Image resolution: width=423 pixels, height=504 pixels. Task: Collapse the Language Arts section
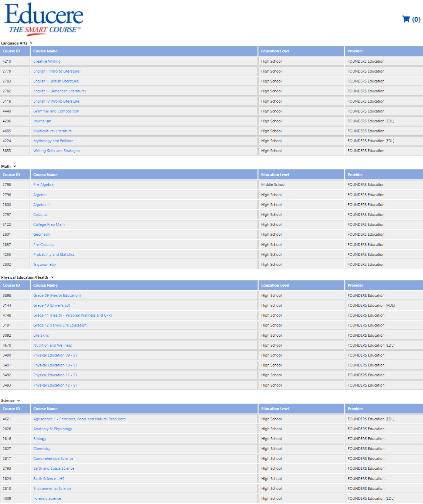click(x=31, y=43)
